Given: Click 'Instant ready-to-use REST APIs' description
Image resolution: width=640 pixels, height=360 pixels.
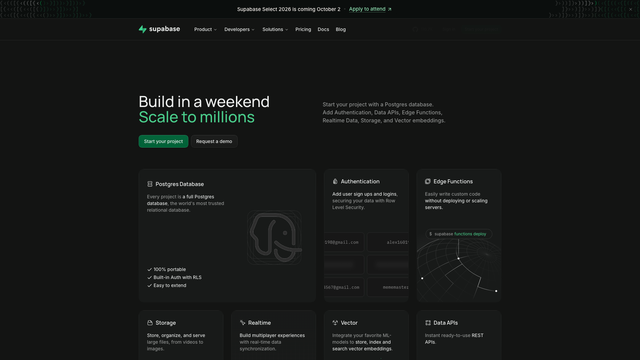Looking at the screenshot, I should click(454, 339).
